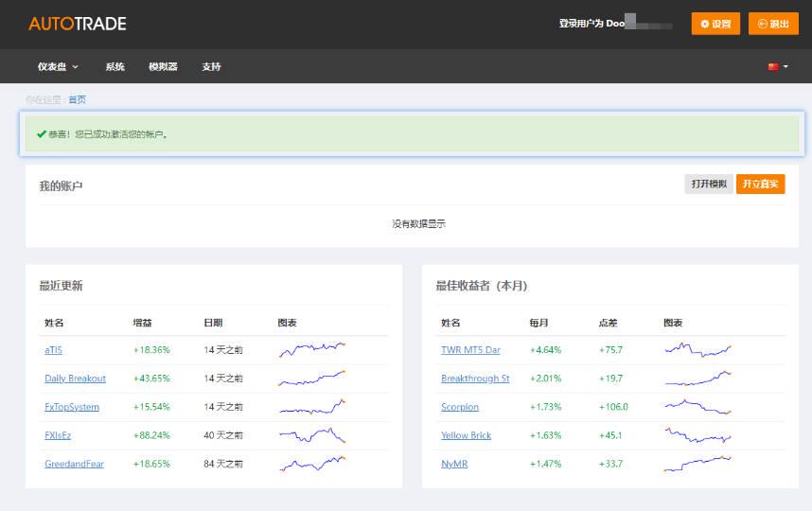This screenshot has height=511, width=812.
Task: Click the 没有数据显示 empty message
Action: 418,223
